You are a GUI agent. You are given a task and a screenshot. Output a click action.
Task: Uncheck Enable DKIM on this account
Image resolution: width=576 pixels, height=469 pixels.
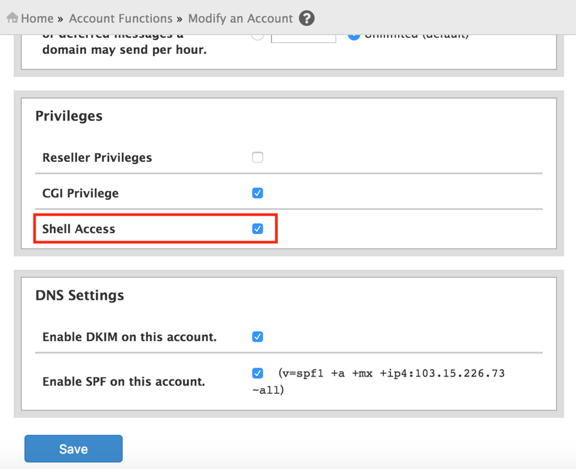pos(258,336)
